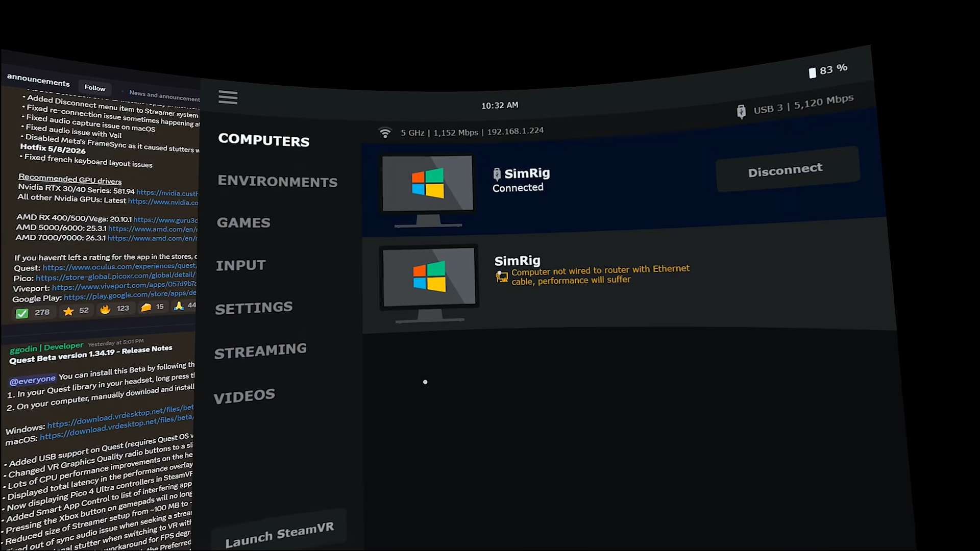Follow the announcements channel

click(95, 88)
